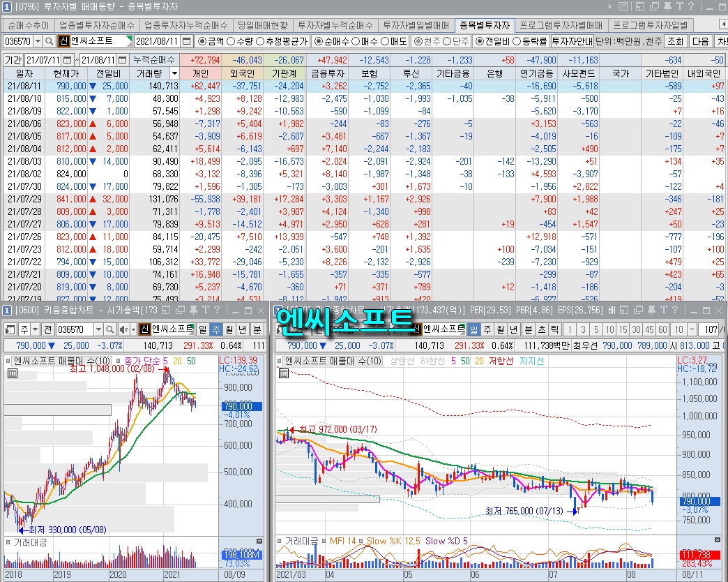
Task: Select 월 monthly period in left chart
Action: pos(229,329)
